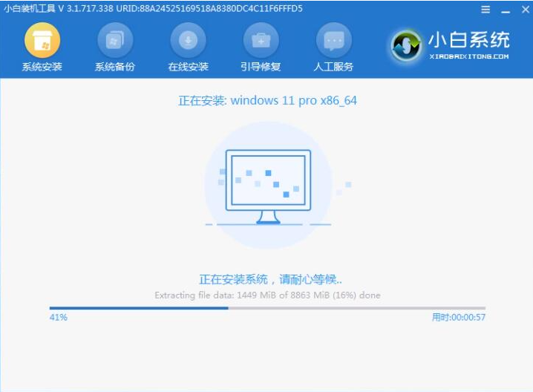Click the title bar version and URID text

153,8
